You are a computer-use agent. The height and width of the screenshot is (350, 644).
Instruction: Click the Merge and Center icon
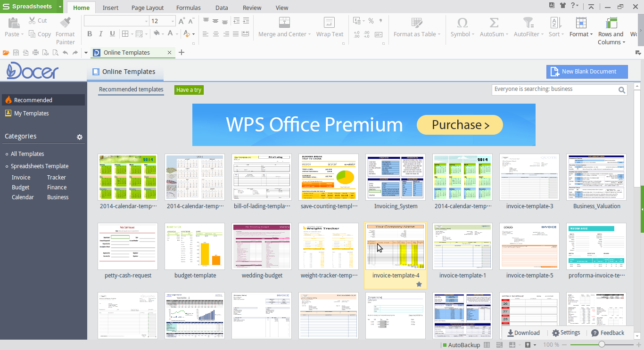(x=284, y=22)
